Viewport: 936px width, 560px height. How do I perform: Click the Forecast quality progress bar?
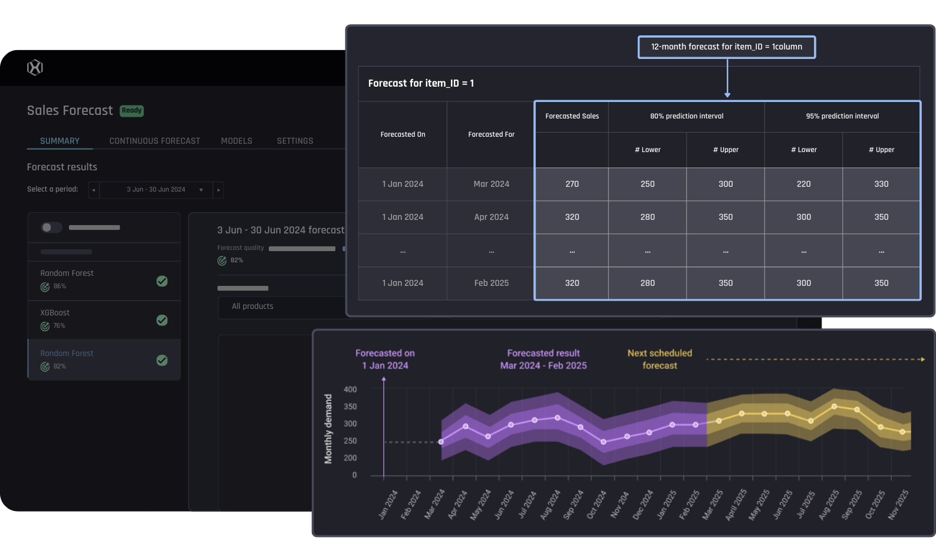[x=302, y=249]
